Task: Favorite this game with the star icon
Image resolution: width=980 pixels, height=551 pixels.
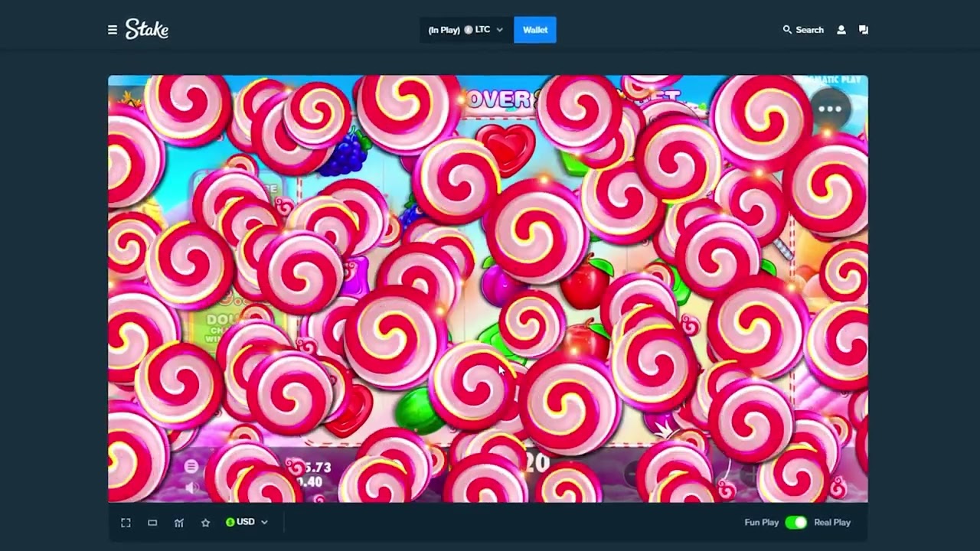Action: tap(205, 523)
